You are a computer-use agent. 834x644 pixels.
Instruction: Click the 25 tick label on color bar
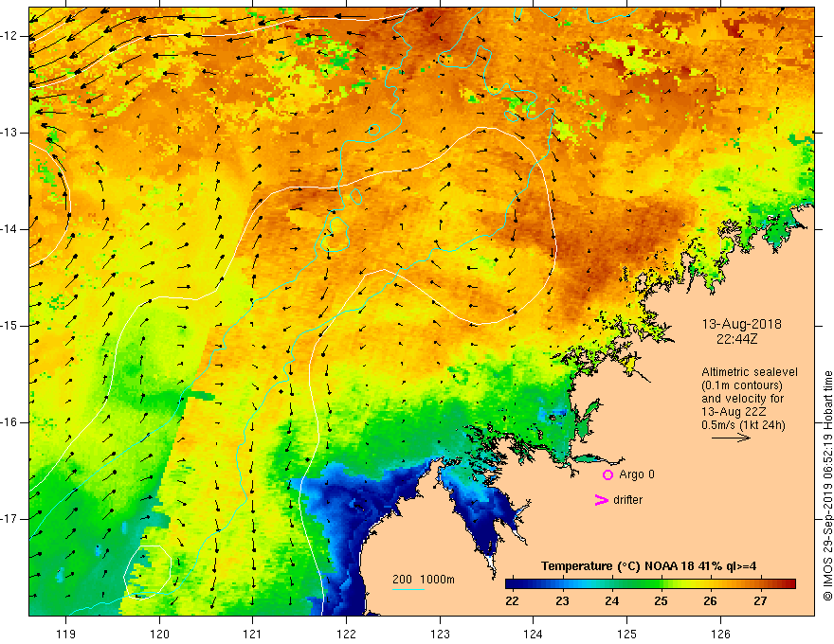click(x=661, y=601)
